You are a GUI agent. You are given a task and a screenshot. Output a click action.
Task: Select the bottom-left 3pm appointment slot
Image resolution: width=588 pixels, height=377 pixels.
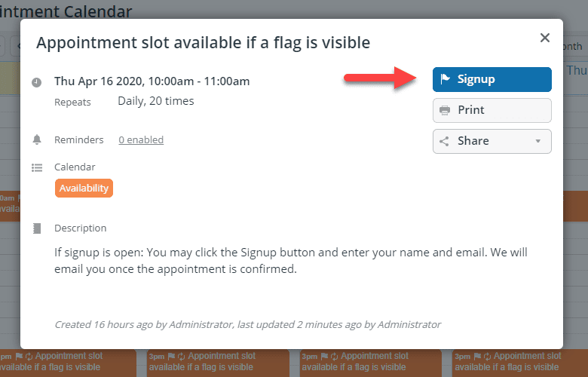(x=68, y=362)
